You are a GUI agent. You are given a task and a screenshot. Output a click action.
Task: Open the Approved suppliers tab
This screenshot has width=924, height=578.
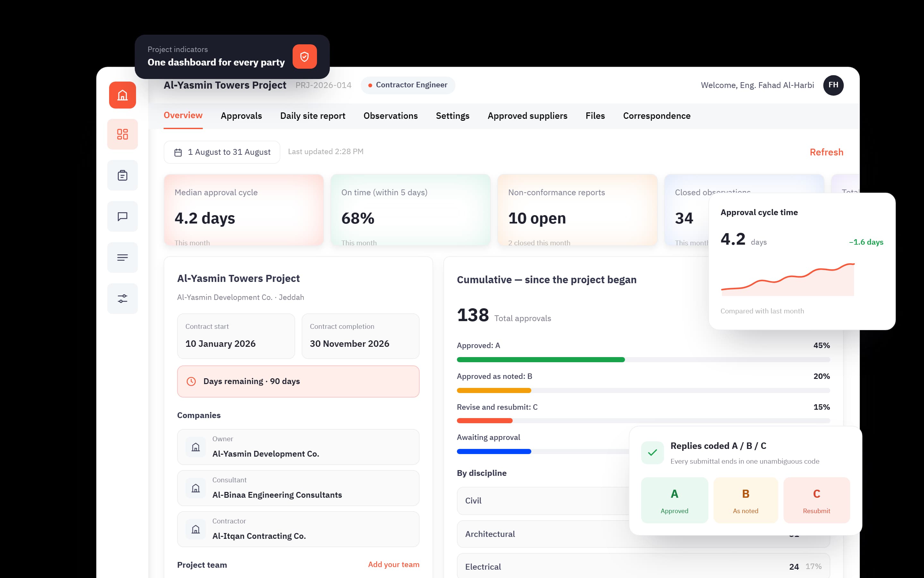coord(527,116)
